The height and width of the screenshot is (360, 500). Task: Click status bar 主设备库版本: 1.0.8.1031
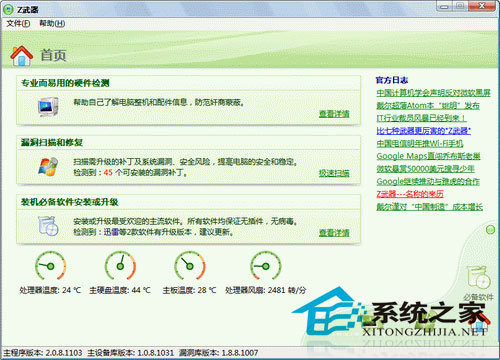coord(131,353)
